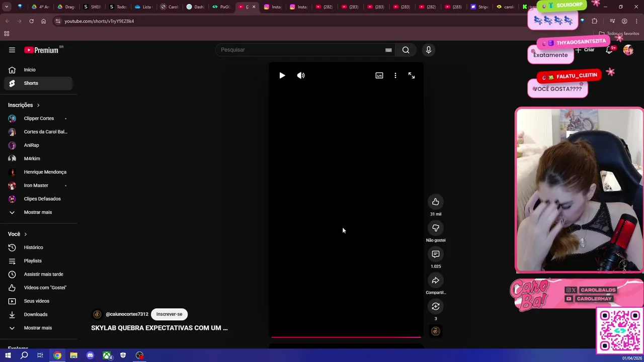Open the comments with 1.025 comments
The height and width of the screenshot is (362, 644).
[436, 254]
